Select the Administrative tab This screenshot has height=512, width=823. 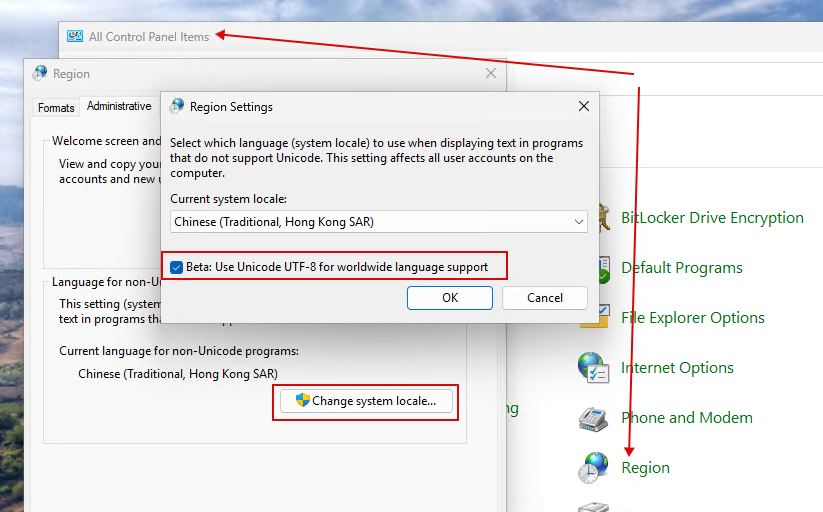click(x=119, y=106)
